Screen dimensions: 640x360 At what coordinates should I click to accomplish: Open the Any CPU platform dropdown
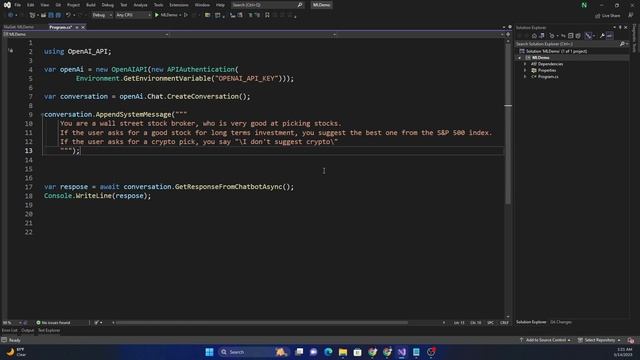pyautogui.click(x=133, y=15)
